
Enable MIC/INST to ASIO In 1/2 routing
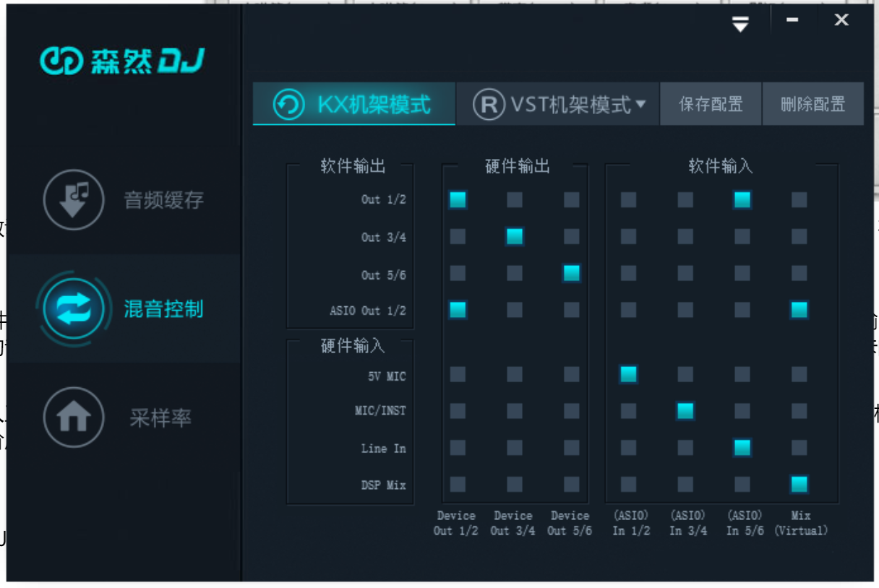(628, 411)
